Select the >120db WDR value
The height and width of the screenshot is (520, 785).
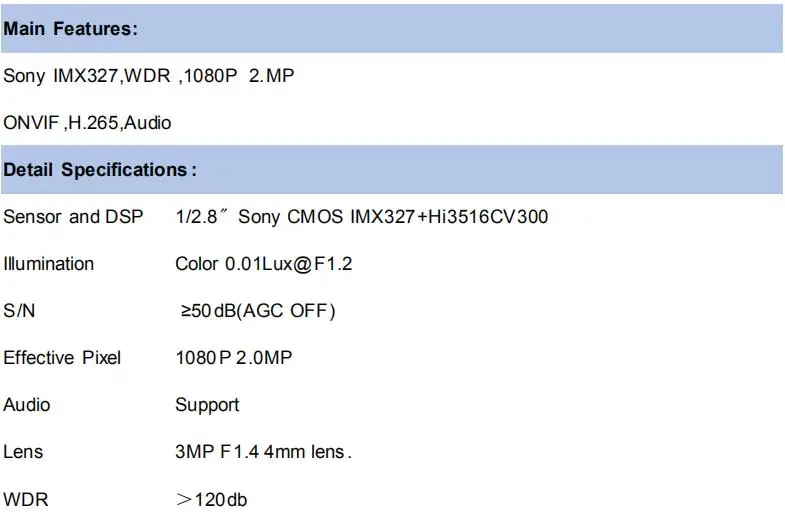[x=211, y=499]
